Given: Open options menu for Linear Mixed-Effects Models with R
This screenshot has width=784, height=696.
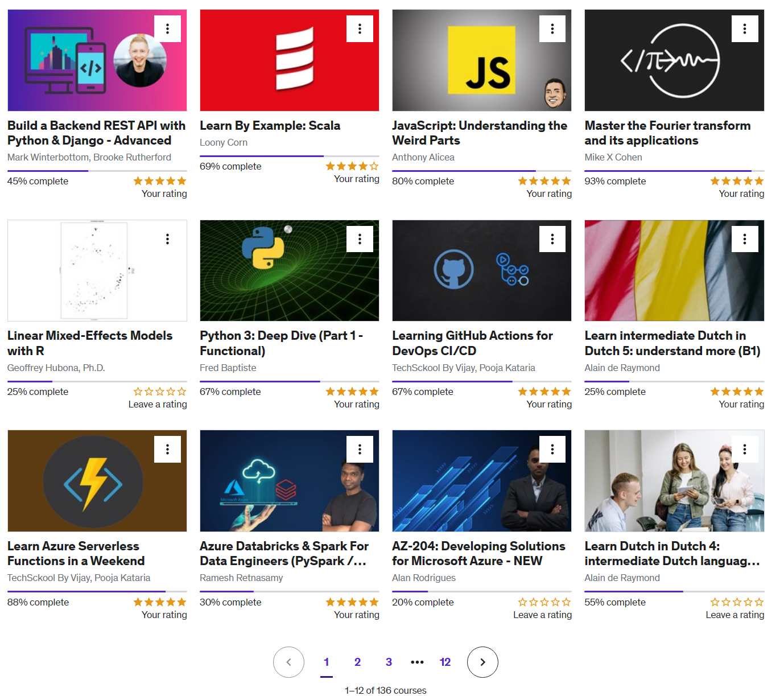Looking at the screenshot, I should click(x=167, y=239).
